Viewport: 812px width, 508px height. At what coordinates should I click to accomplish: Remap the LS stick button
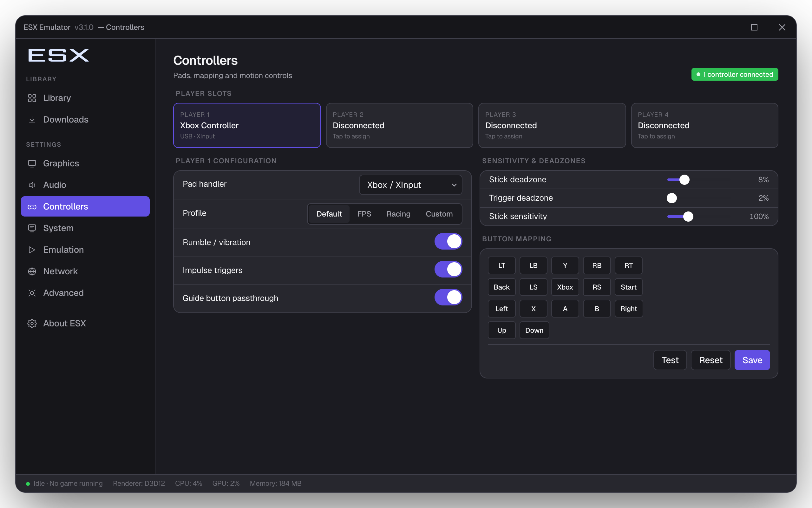click(533, 287)
